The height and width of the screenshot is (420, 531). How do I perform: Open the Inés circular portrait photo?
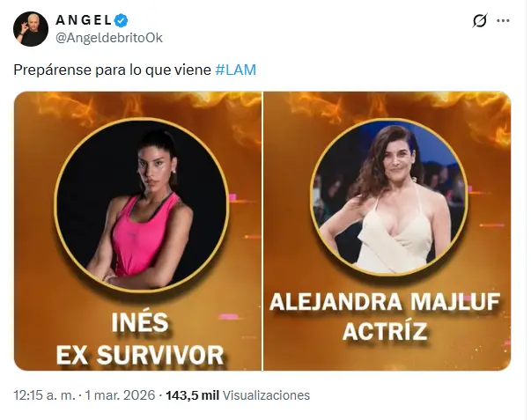(142, 204)
